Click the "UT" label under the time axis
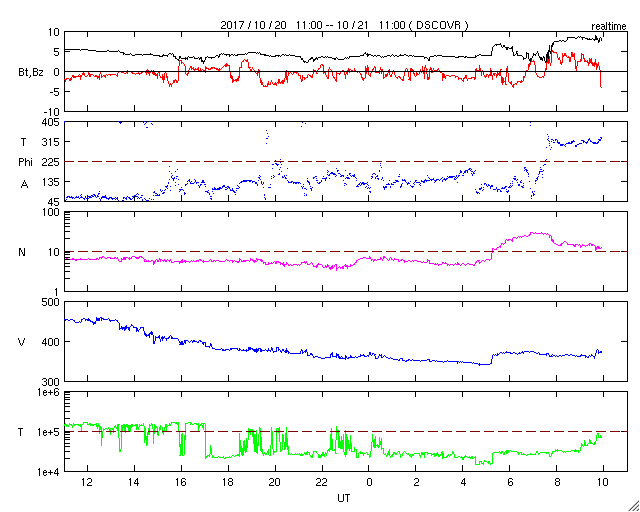The height and width of the screenshot is (512, 640). point(344,498)
